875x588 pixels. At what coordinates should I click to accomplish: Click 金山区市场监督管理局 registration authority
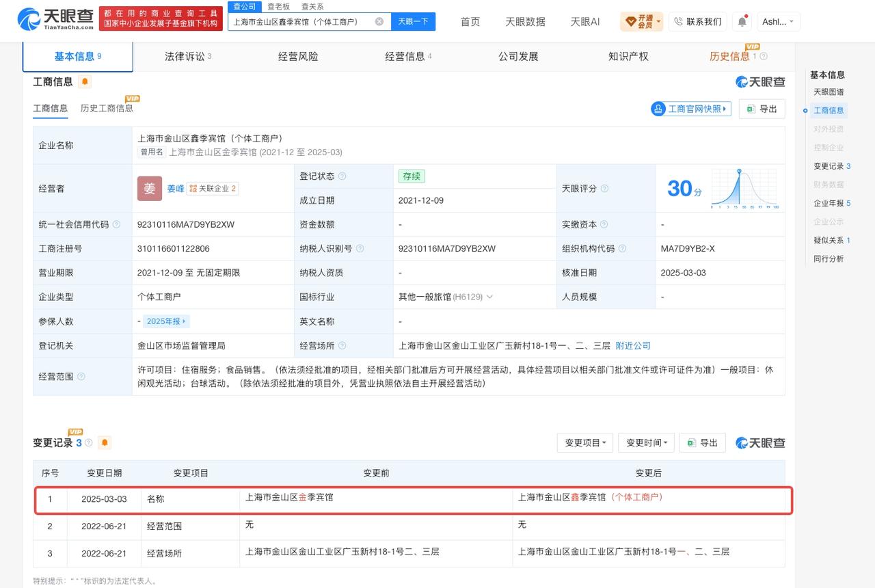pyautogui.click(x=181, y=345)
